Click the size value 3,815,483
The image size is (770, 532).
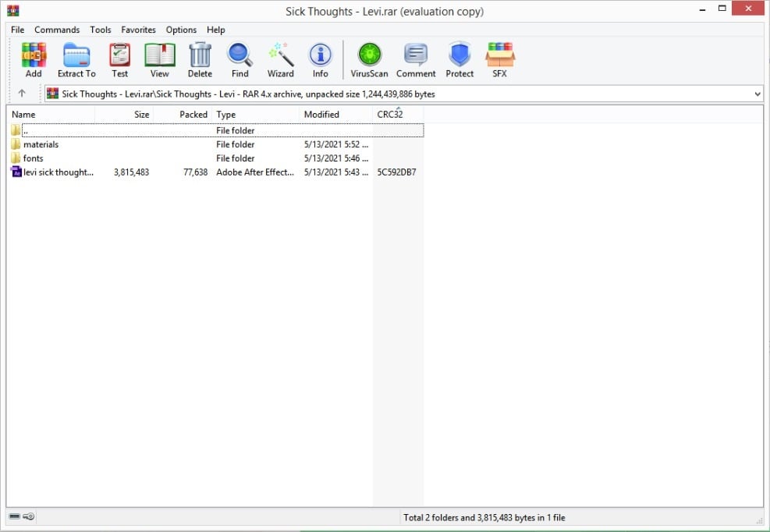(131, 172)
